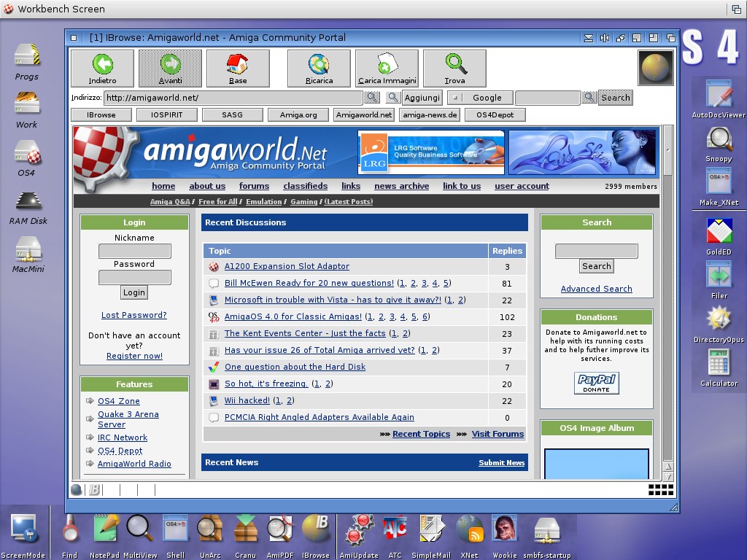Open the Trova find tool
The image size is (747, 560).
coord(454,69)
